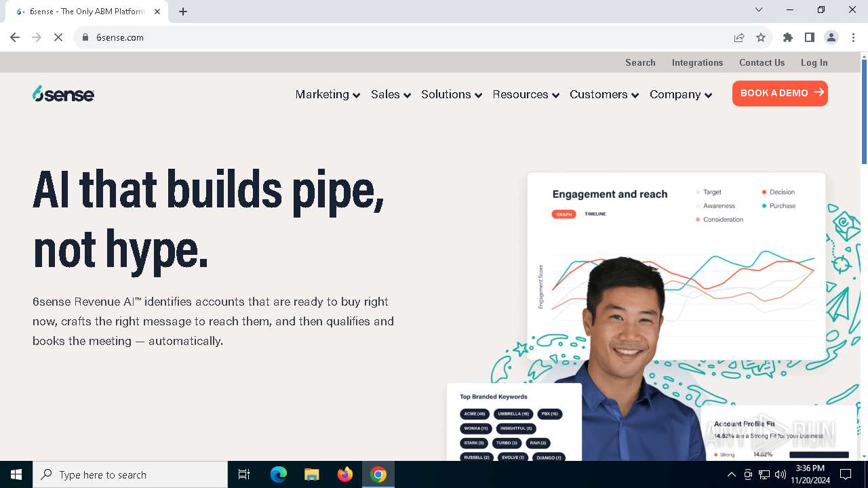Click the browser forward arrow
This screenshot has height=488, width=868.
(x=37, y=37)
